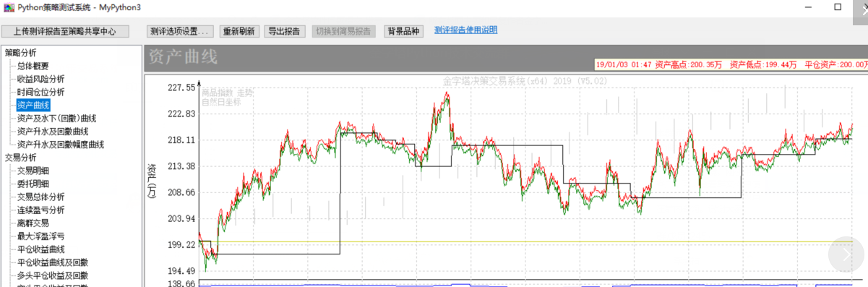
Task: Upload report via 上传测评报告至策略共享中心 button
Action: [65, 32]
